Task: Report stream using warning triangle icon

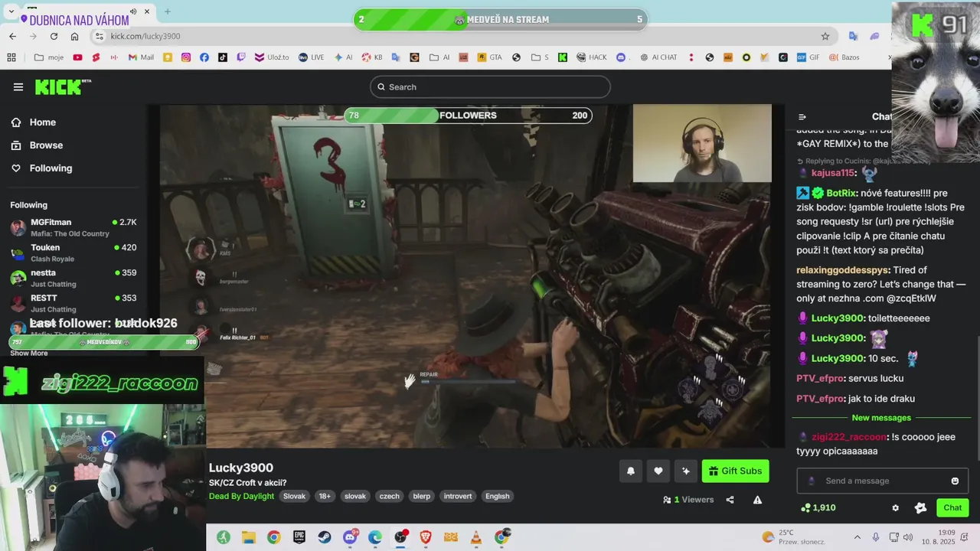Action: coord(757,500)
